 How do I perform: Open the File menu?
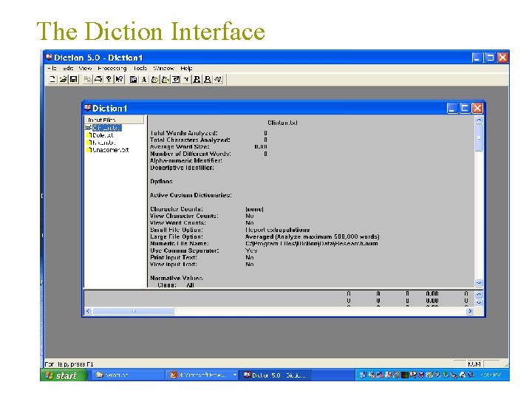52,68
